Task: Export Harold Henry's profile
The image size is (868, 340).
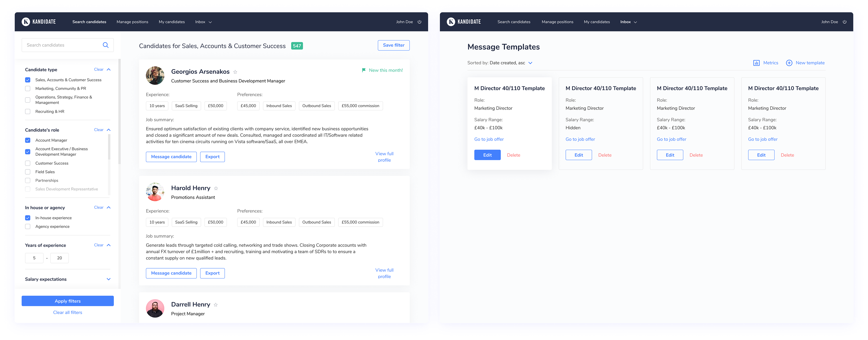Action: coord(212,273)
